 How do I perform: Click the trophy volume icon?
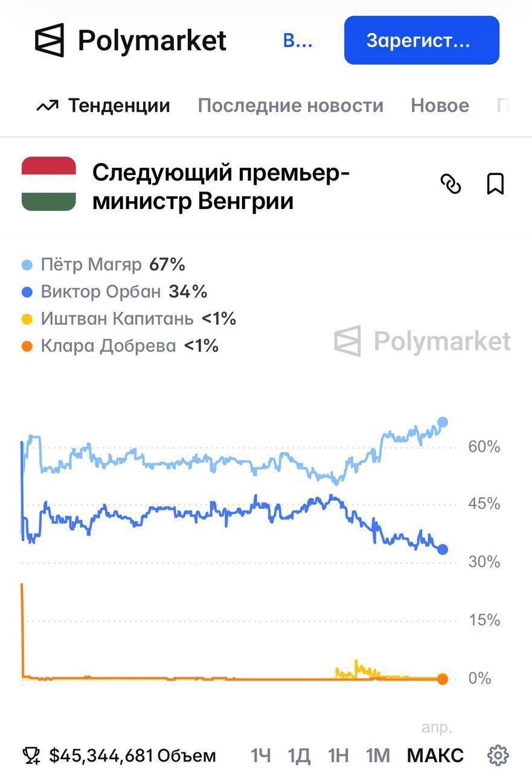[31, 755]
